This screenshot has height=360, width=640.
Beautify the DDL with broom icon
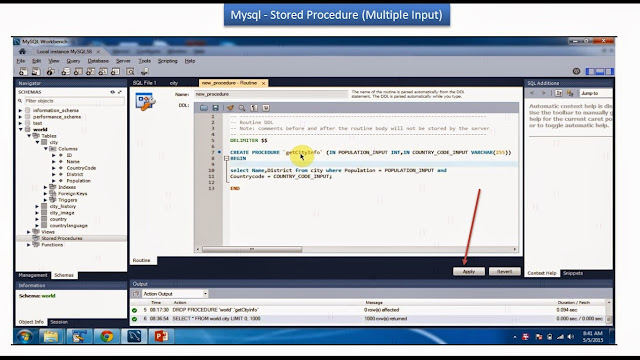(x=230, y=108)
